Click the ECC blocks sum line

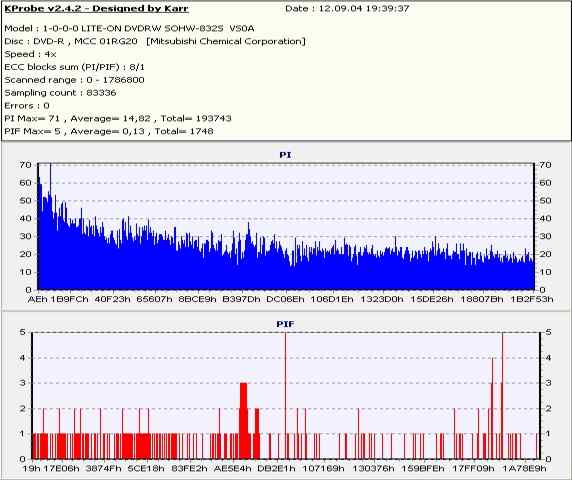[x=74, y=67]
